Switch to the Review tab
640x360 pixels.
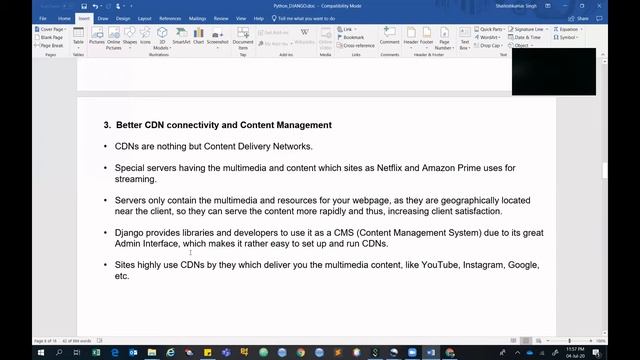click(221, 18)
